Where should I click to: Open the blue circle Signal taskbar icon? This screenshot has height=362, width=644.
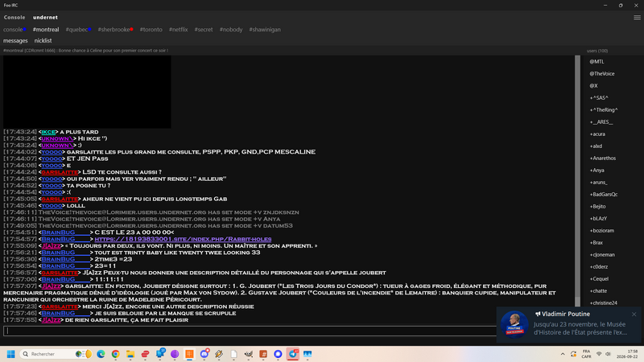278,354
